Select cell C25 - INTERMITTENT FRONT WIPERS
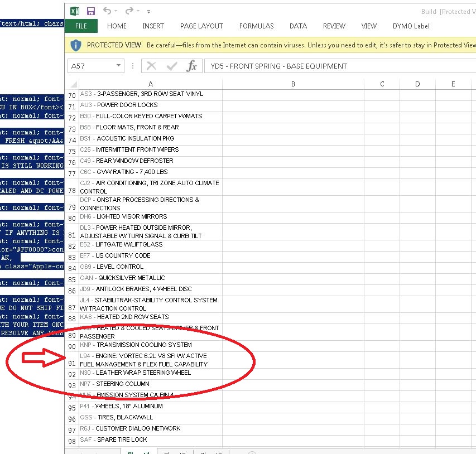This screenshot has width=476, height=454. click(x=151, y=151)
